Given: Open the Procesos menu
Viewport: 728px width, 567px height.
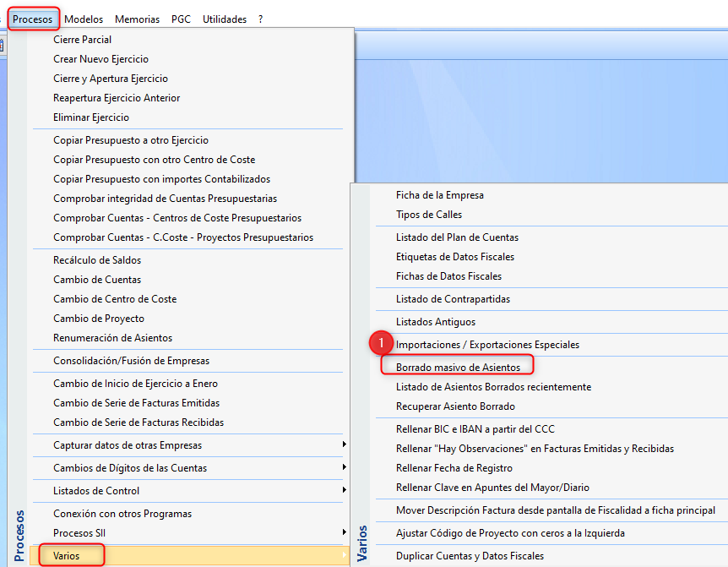Looking at the screenshot, I should pos(33,19).
